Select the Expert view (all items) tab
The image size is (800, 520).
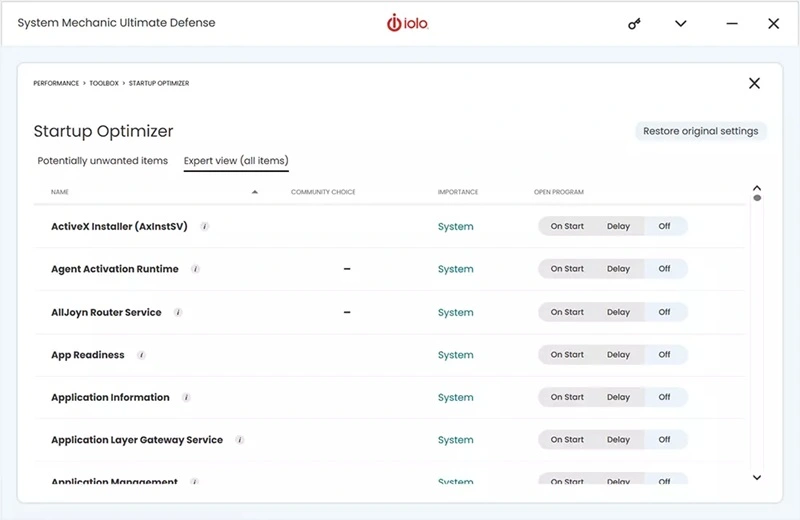(x=236, y=161)
